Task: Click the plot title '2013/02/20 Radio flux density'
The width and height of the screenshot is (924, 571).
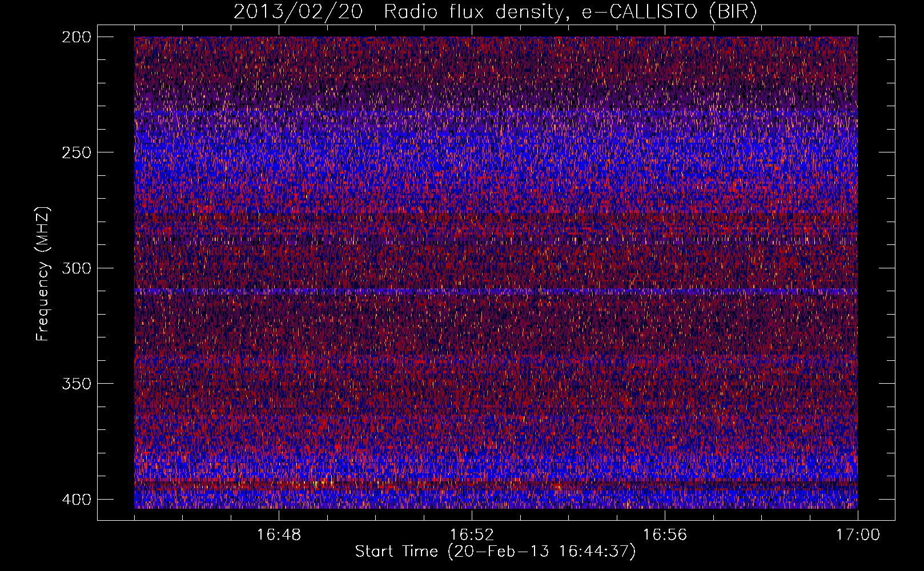Action: [x=495, y=11]
